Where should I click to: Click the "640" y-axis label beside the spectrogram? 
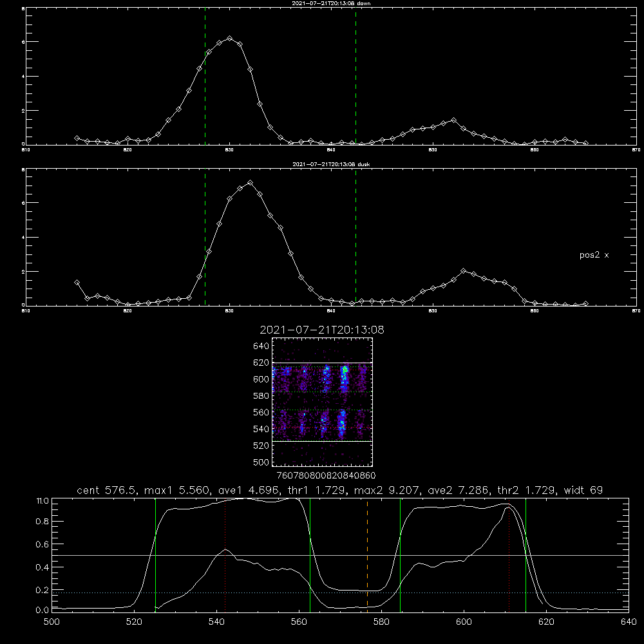(x=261, y=346)
